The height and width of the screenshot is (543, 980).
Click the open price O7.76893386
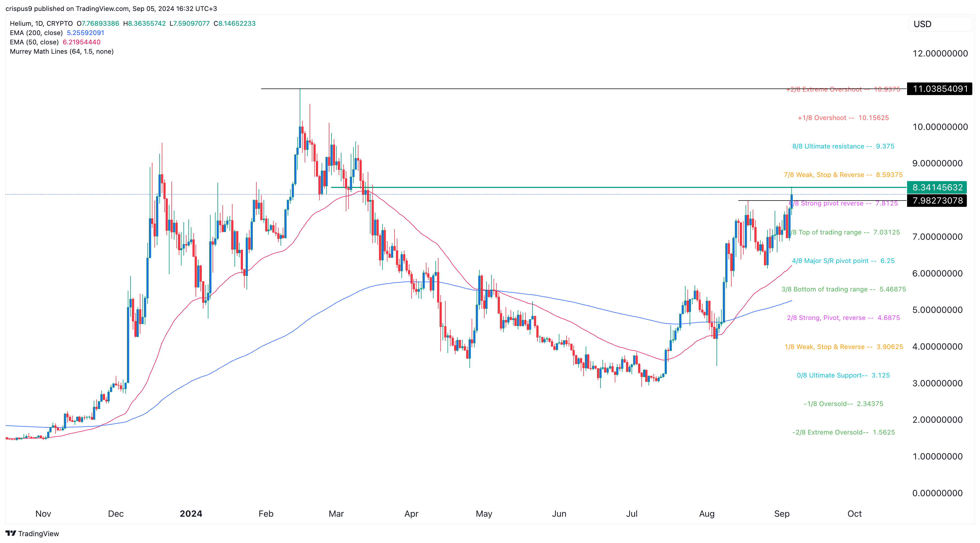pos(98,24)
